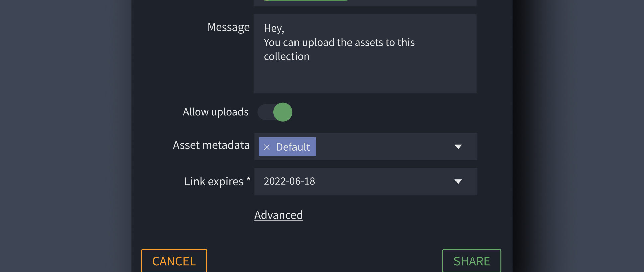
Task: Click the Link expires chevron icon
Action: pos(458,181)
